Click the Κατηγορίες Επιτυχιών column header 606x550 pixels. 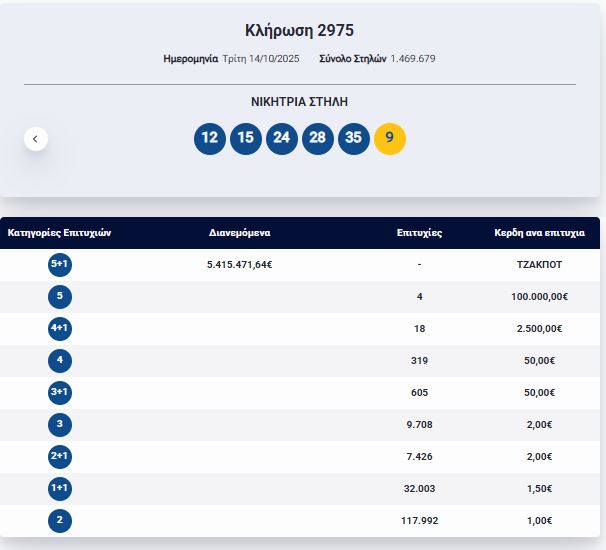59,233
